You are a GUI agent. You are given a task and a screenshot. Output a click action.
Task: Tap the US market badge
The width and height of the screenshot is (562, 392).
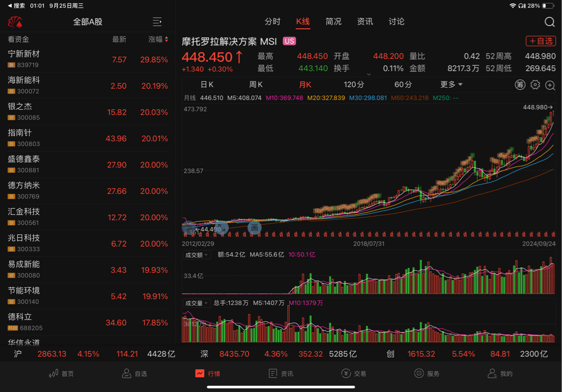pos(289,41)
